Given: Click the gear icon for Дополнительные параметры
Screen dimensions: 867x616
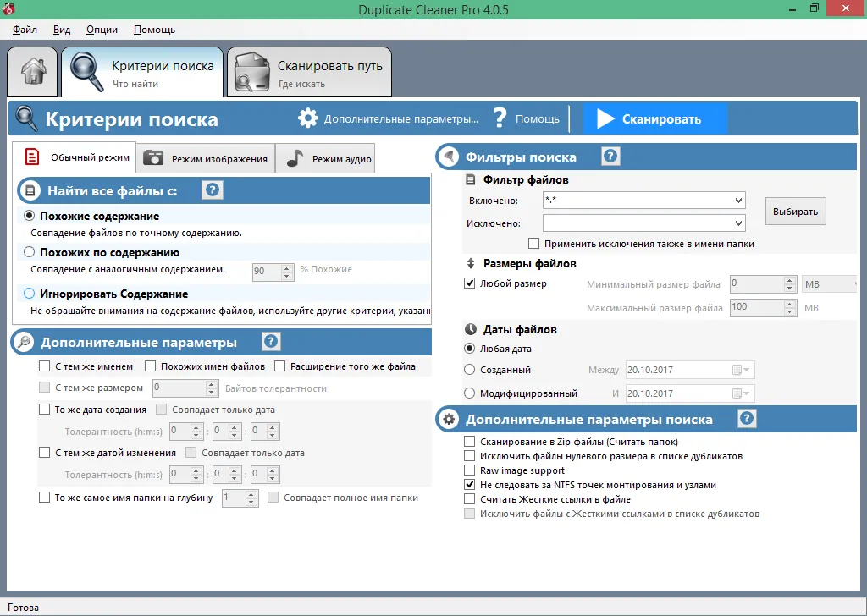Looking at the screenshot, I should coord(308,118).
